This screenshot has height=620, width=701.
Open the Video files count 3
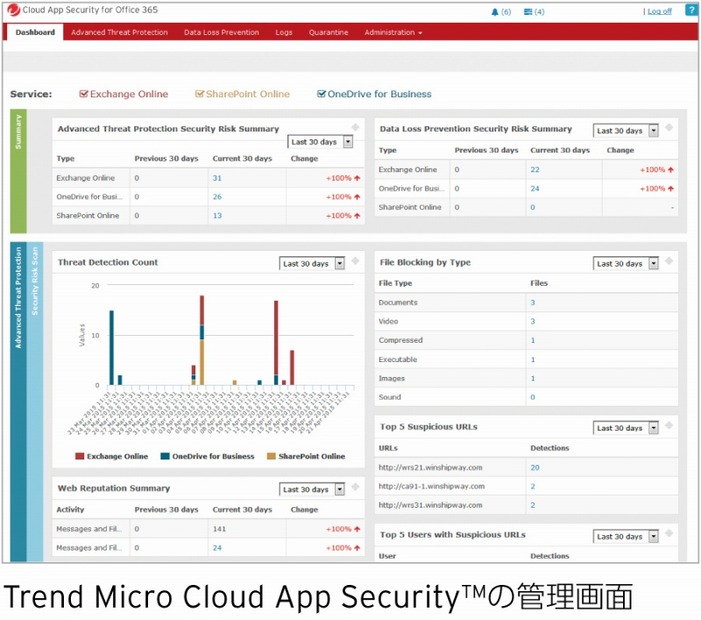click(x=532, y=321)
